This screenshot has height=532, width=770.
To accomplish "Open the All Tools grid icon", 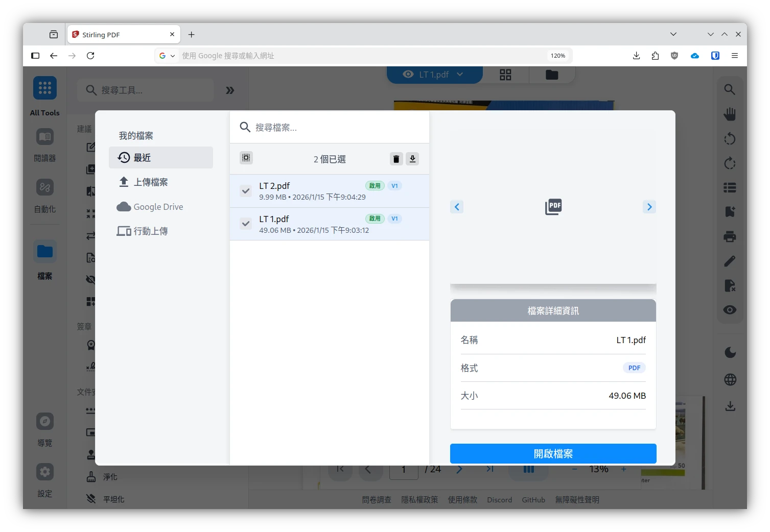I will (45, 88).
